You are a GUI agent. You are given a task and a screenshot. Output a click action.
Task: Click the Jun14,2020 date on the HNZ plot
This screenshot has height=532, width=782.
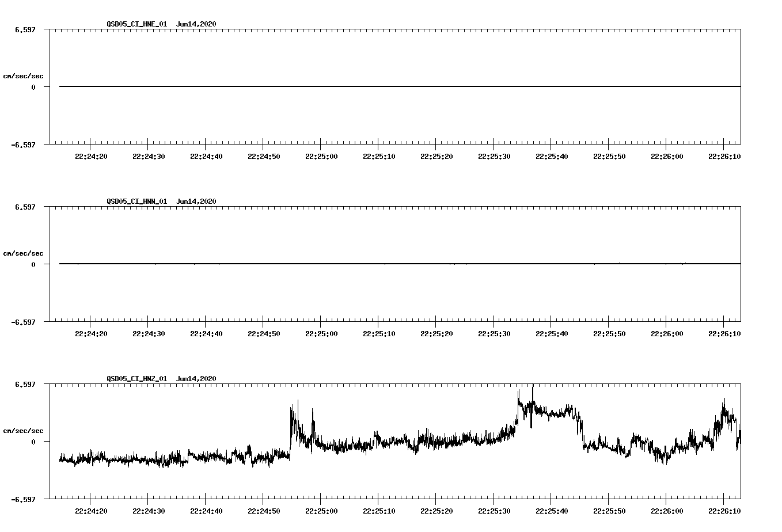196,379
